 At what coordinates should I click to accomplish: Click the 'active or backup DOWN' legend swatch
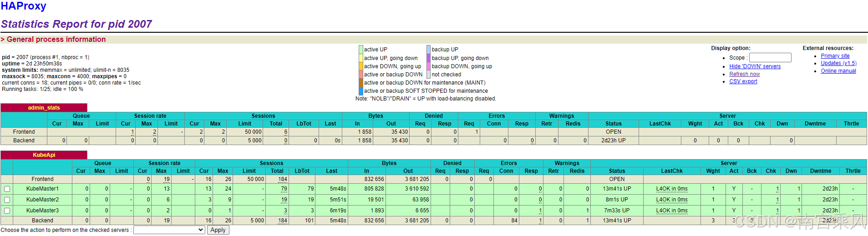click(361, 75)
